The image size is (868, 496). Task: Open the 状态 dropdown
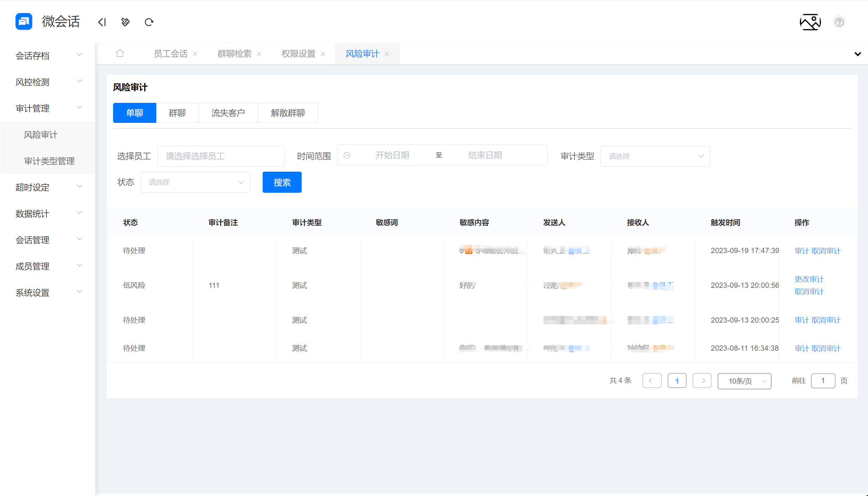tap(195, 182)
